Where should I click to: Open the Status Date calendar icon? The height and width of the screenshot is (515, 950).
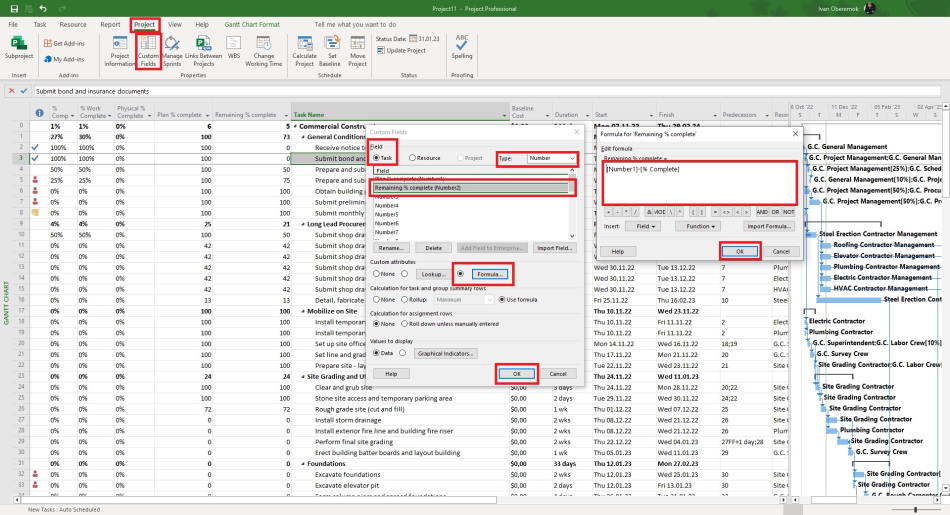[413, 39]
